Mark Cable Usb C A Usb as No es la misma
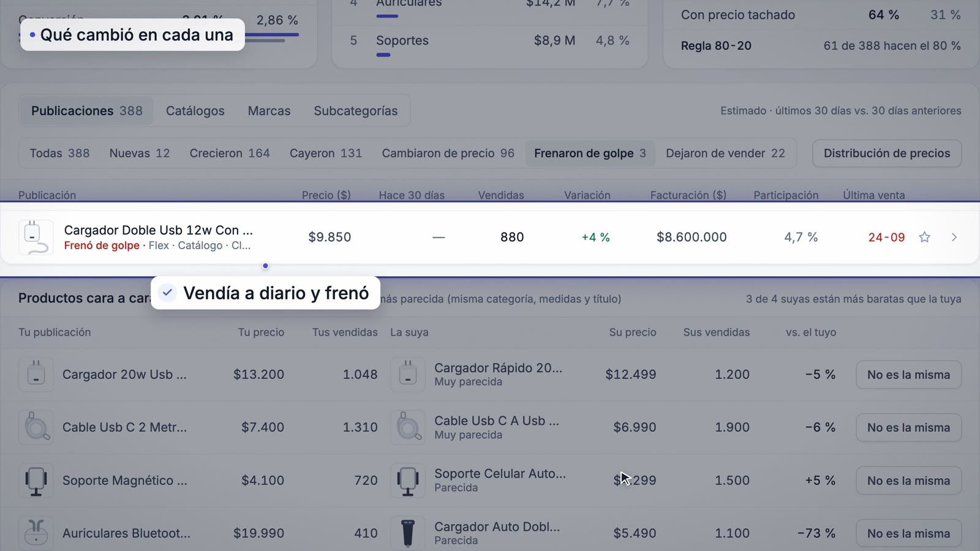Screen dimensions: 980x551 pyautogui.click(x=908, y=427)
